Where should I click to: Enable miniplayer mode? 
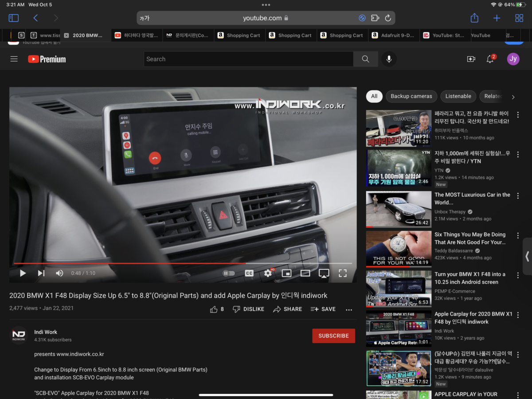coord(286,273)
